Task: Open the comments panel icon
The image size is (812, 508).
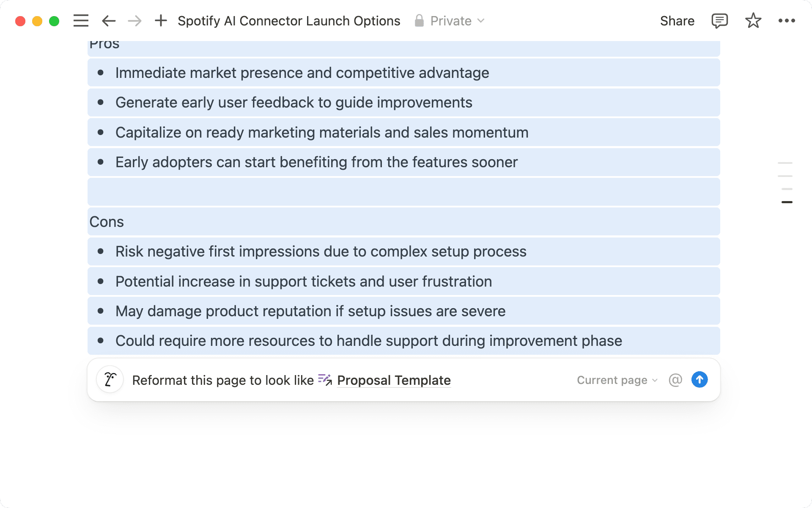Action: coord(719,21)
